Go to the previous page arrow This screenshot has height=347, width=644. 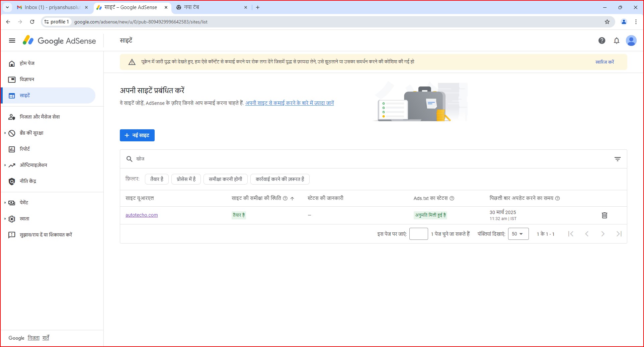click(587, 234)
